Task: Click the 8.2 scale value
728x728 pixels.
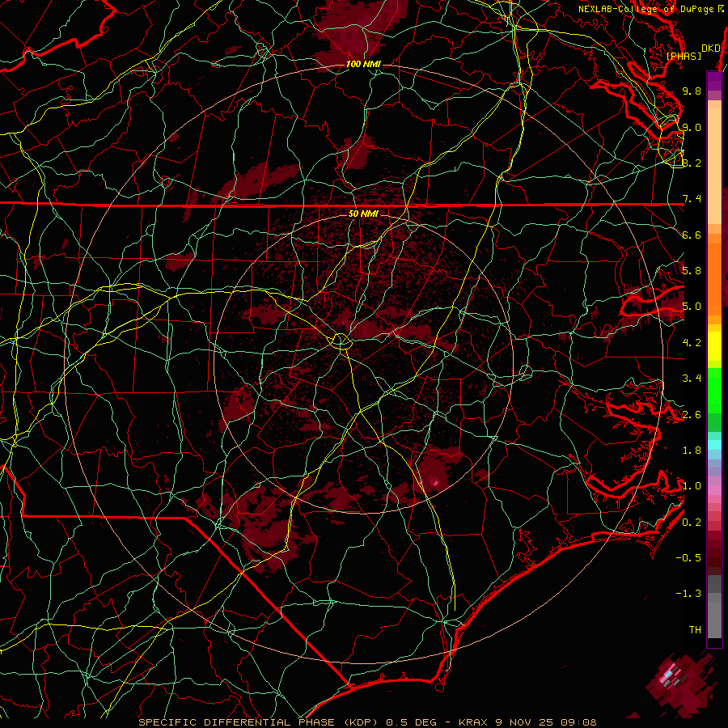Action: coord(692,163)
